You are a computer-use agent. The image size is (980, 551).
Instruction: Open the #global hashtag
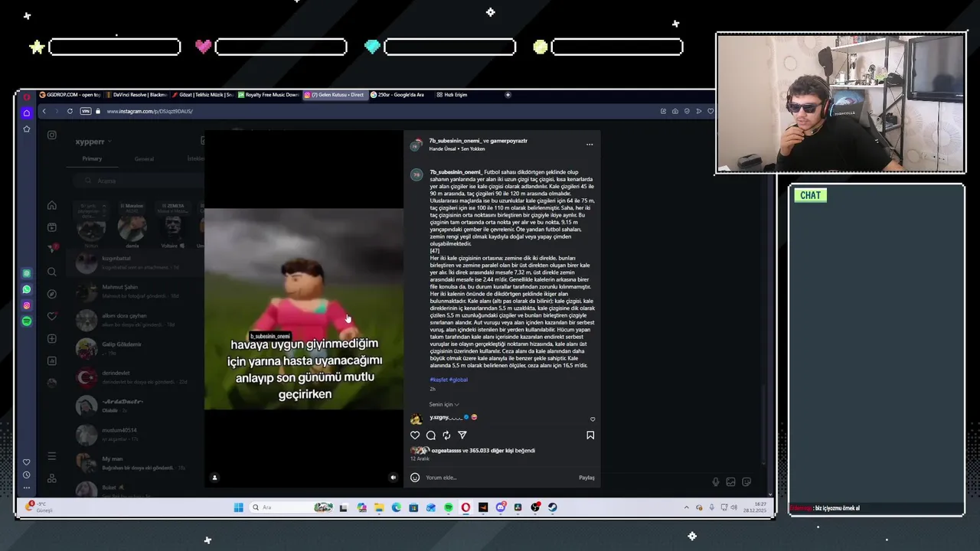[458, 380]
